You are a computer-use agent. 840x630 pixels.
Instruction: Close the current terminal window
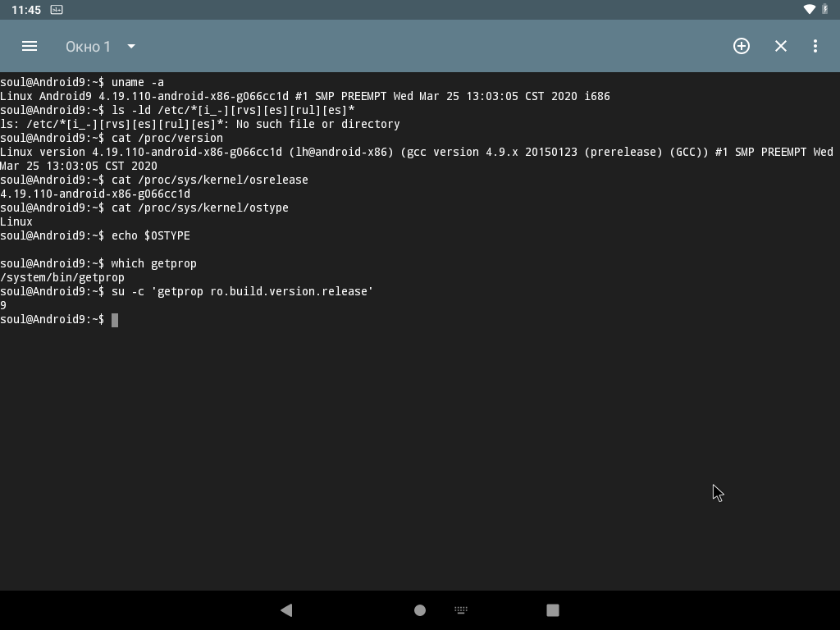coord(781,46)
